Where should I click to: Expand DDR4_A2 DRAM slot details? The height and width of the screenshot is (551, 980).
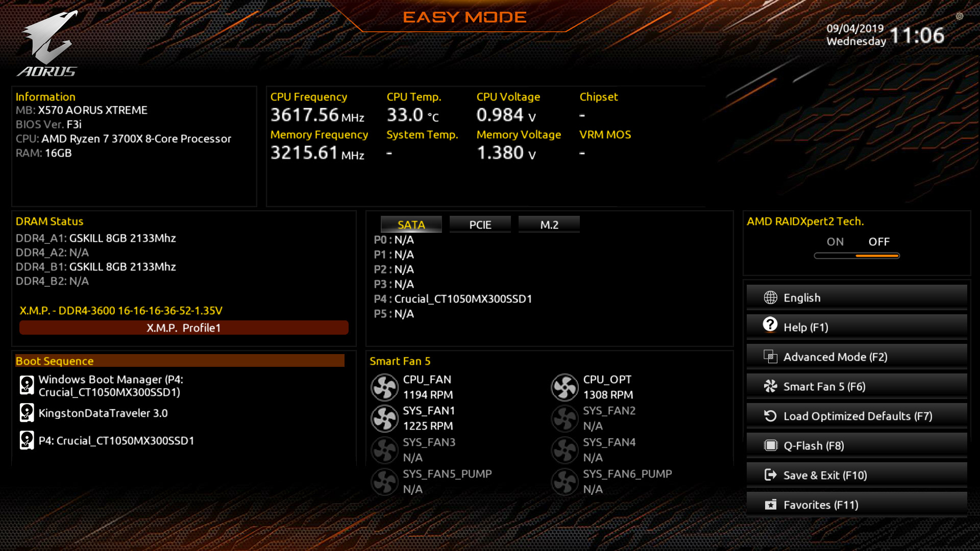click(52, 252)
